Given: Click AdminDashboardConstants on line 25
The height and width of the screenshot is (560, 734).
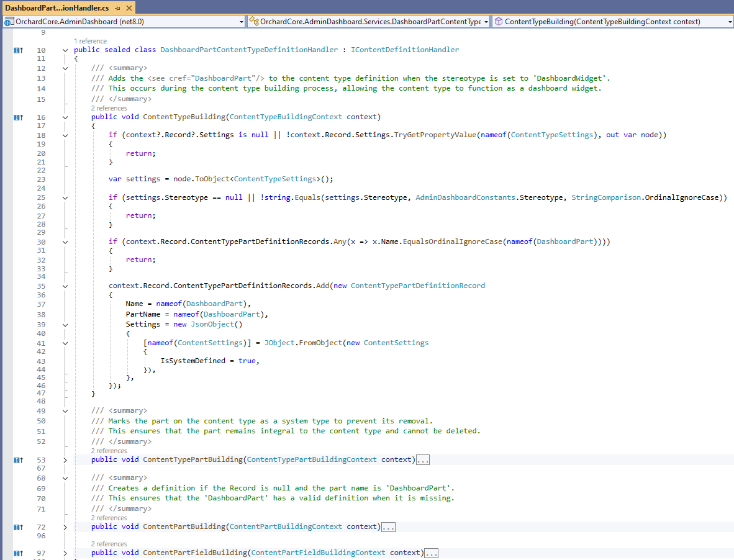Looking at the screenshot, I should [x=465, y=197].
